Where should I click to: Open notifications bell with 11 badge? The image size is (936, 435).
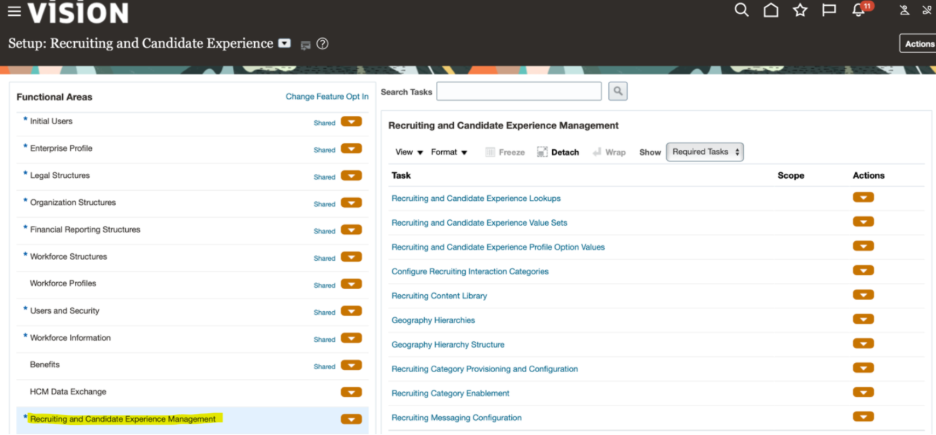coord(860,10)
